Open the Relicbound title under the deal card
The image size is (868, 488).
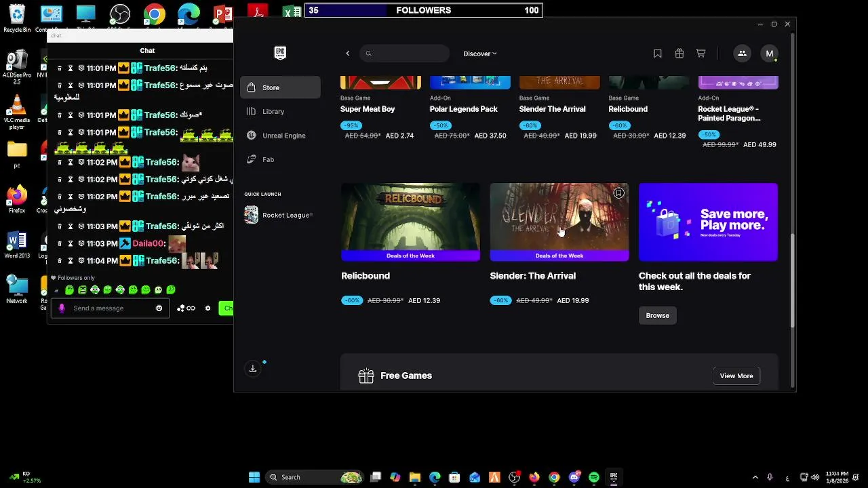pyautogui.click(x=366, y=276)
